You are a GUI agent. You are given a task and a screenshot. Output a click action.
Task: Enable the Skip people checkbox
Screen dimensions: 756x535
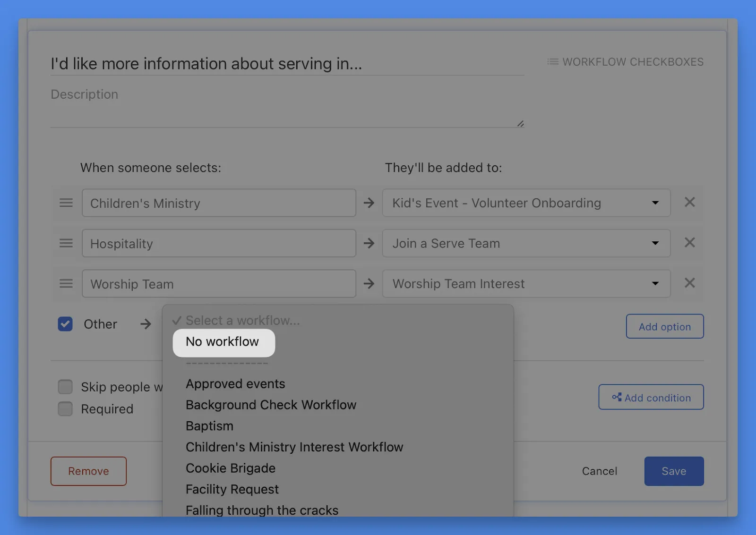coord(65,387)
